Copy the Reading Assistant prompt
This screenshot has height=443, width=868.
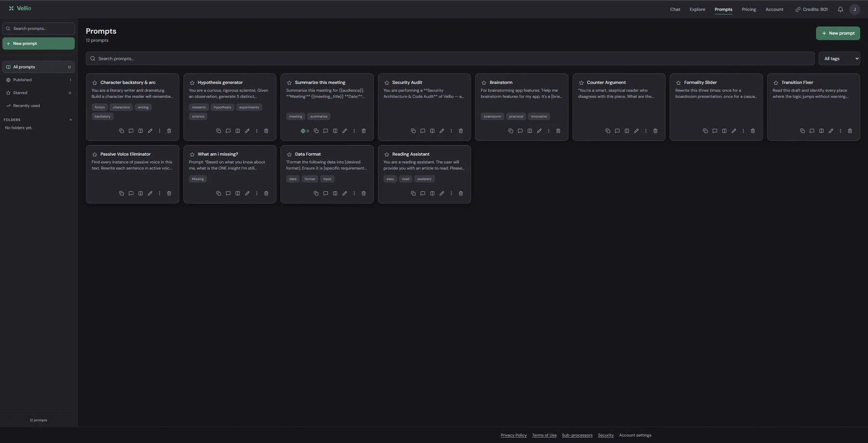[413, 194]
